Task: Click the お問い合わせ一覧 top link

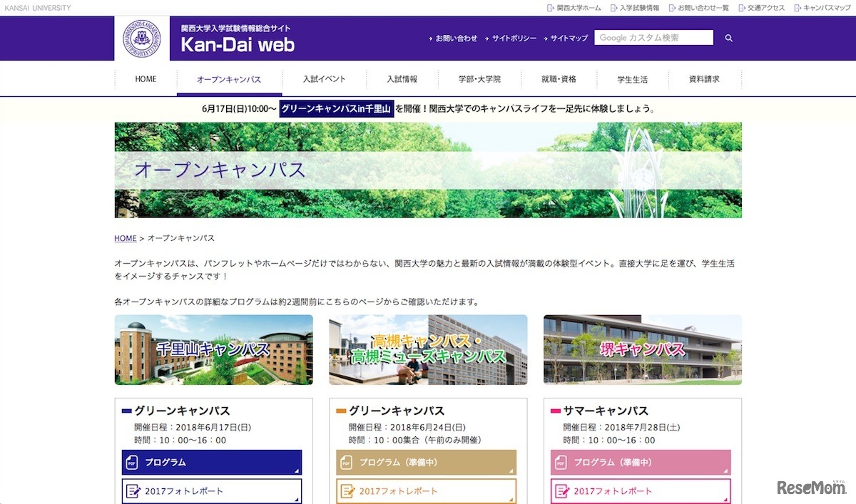Action: click(x=703, y=8)
